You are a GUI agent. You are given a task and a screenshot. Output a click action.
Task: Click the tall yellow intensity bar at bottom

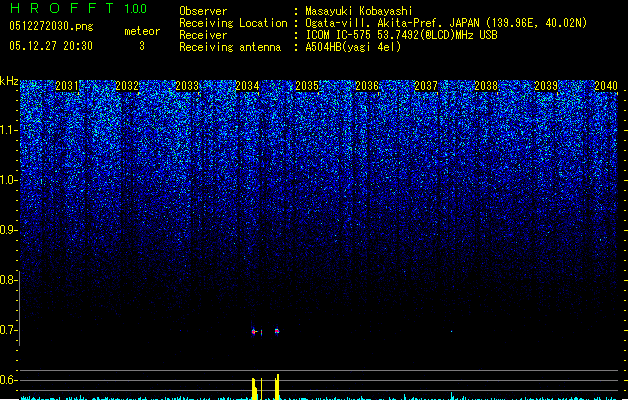(x=277, y=387)
